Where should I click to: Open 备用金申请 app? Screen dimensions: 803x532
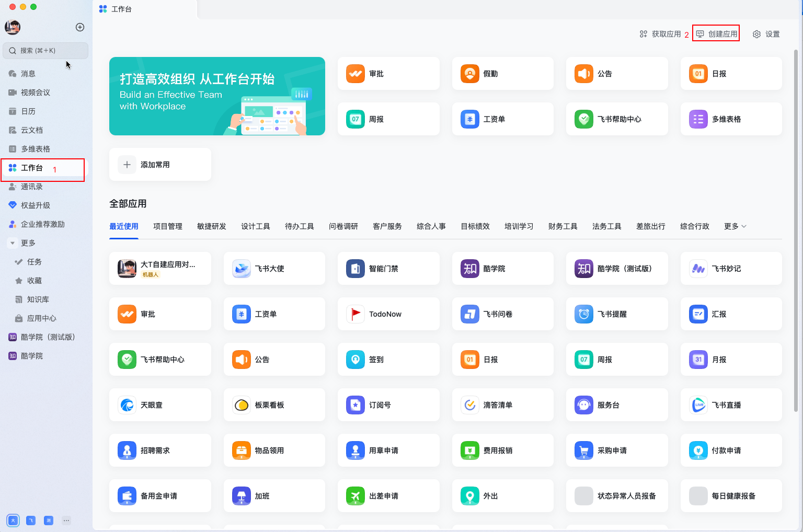coord(160,496)
